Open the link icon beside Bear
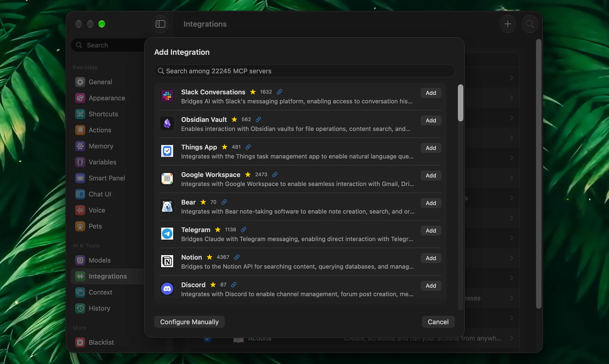This screenshot has height=364, width=609. pyautogui.click(x=224, y=202)
